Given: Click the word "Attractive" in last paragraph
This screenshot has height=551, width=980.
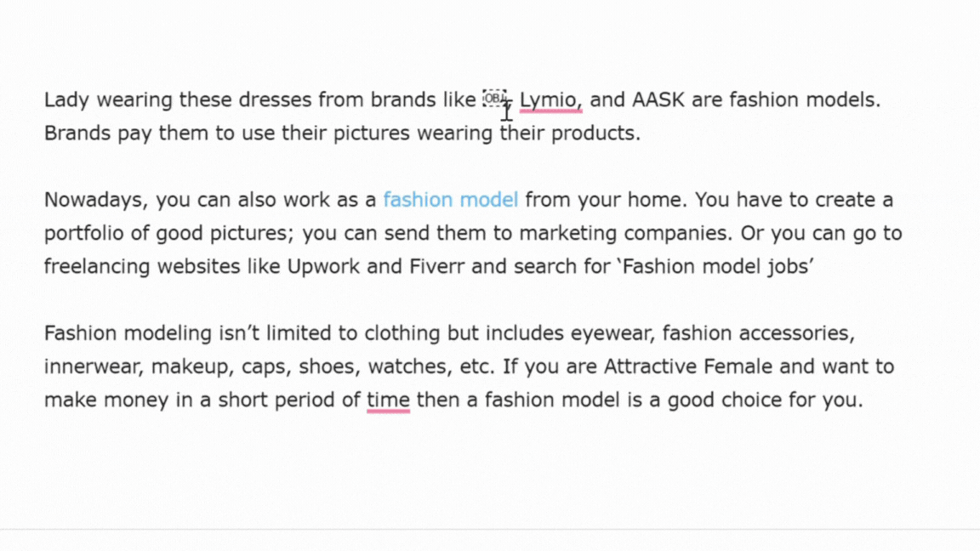Looking at the screenshot, I should 649,367.
